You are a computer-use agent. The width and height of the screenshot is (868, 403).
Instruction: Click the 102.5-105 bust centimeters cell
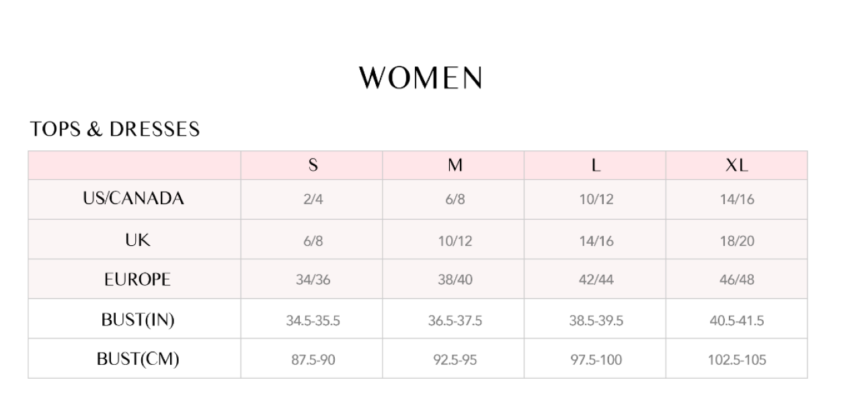737,360
